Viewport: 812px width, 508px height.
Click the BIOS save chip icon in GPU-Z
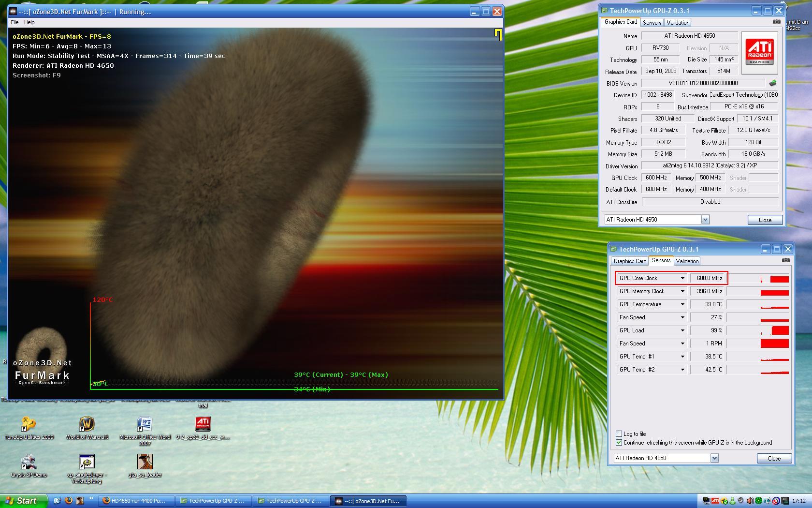[772, 83]
